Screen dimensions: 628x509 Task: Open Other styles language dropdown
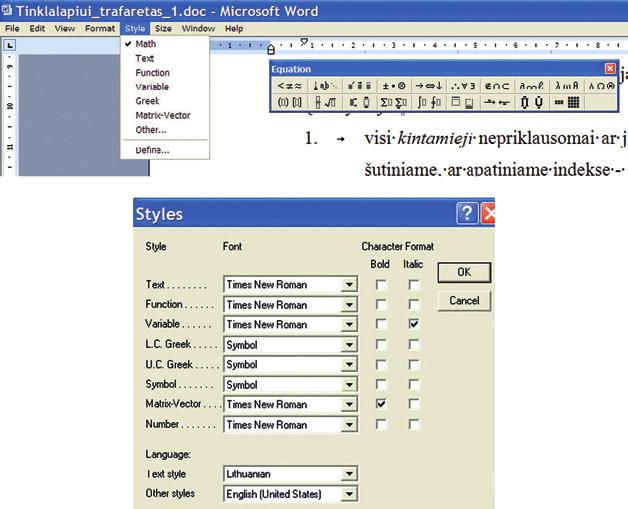tap(349, 494)
